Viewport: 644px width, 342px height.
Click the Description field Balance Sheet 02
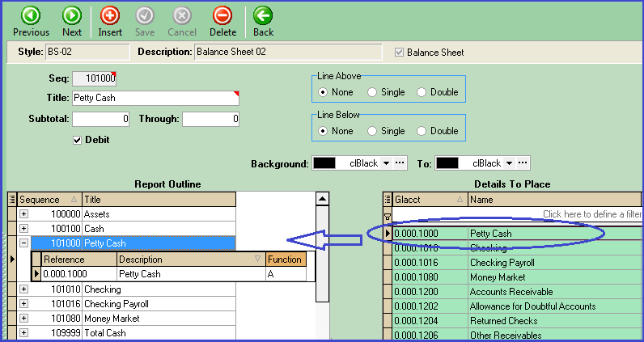(x=288, y=52)
